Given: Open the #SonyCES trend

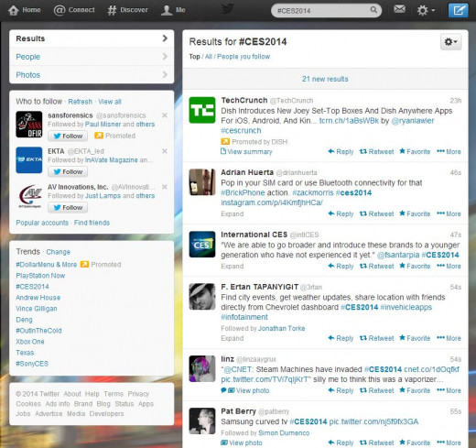Looking at the screenshot, I should 32,364.
